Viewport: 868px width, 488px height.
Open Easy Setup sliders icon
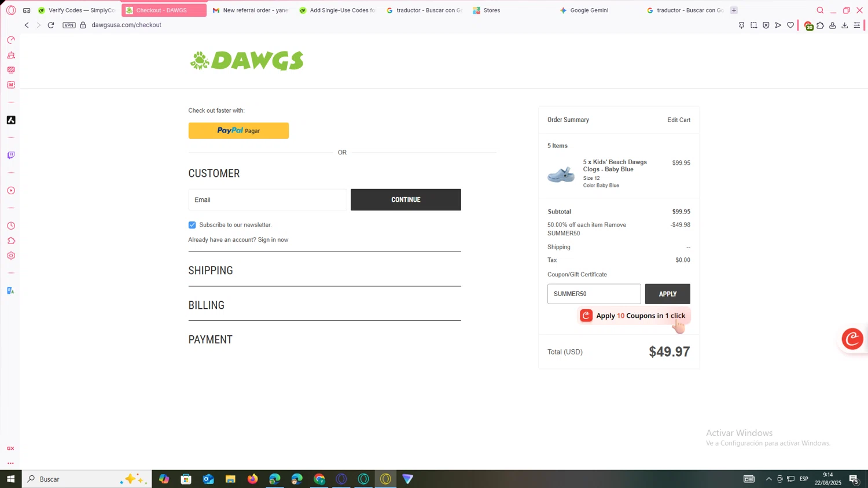pyautogui.click(x=857, y=25)
